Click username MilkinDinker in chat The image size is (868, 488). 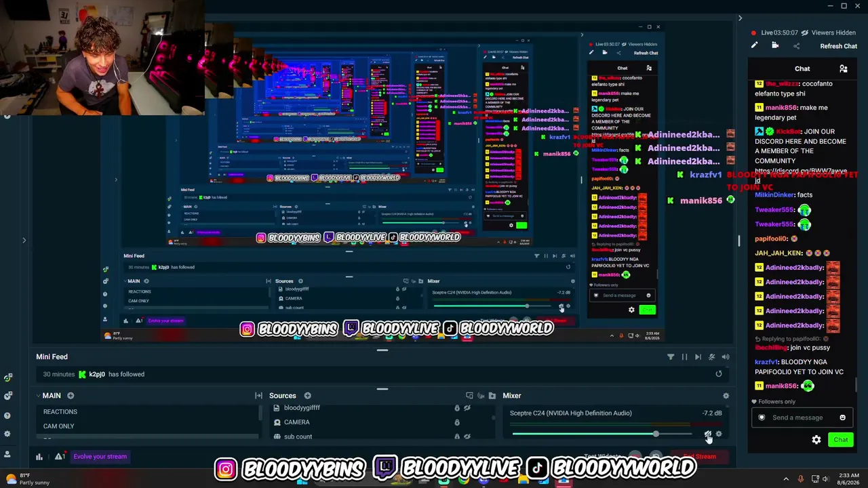[774, 195]
